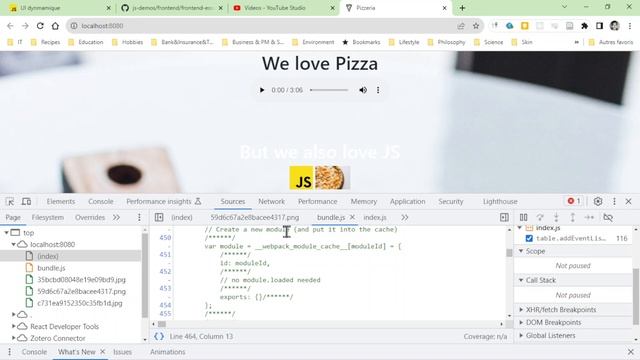Image resolution: width=640 pixels, height=360 pixels.
Task: Open Chrome's main menu
Action: point(630,26)
